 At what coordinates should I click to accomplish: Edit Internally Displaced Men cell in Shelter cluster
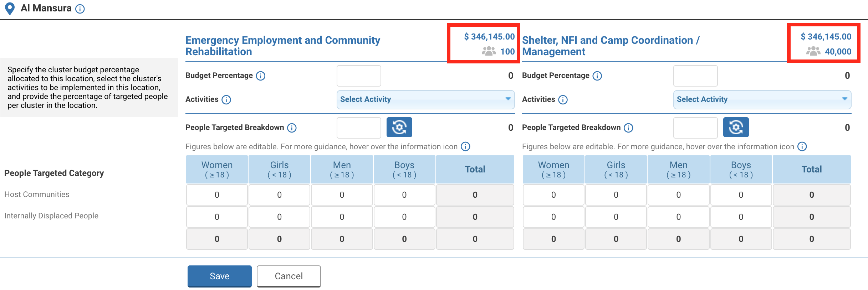point(679,217)
